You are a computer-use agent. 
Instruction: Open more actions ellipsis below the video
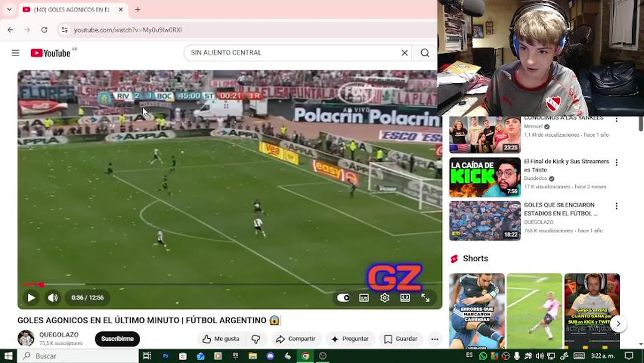434,339
